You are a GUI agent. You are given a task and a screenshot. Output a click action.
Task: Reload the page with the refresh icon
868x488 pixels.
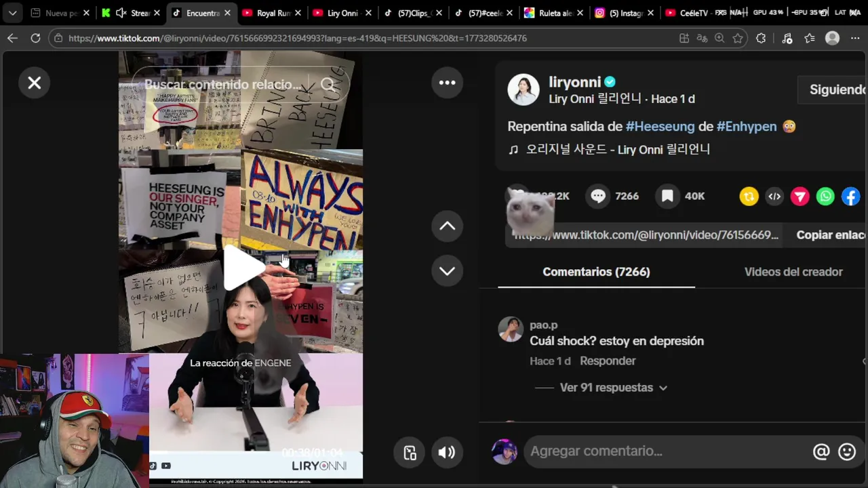[35, 38]
